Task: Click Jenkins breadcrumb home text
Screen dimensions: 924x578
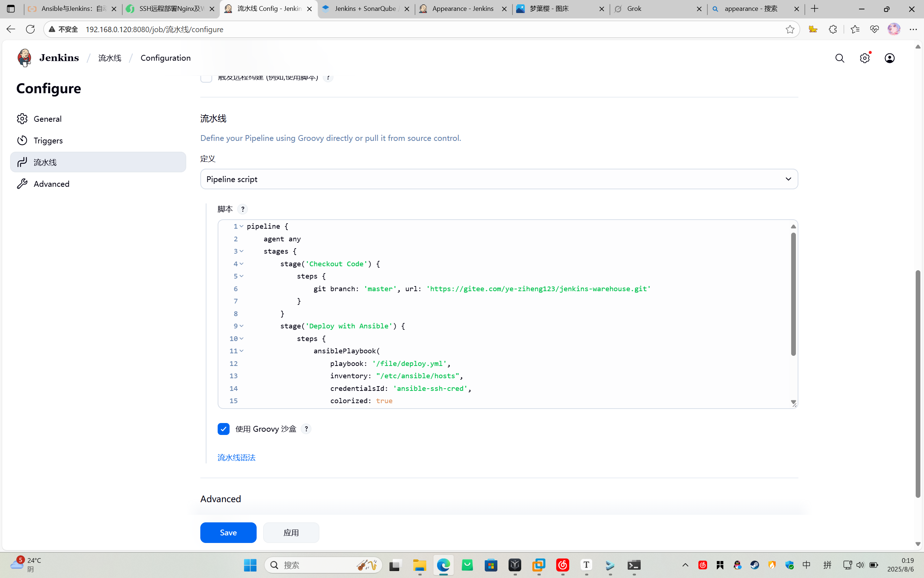Action: click(x=59, y=58)
